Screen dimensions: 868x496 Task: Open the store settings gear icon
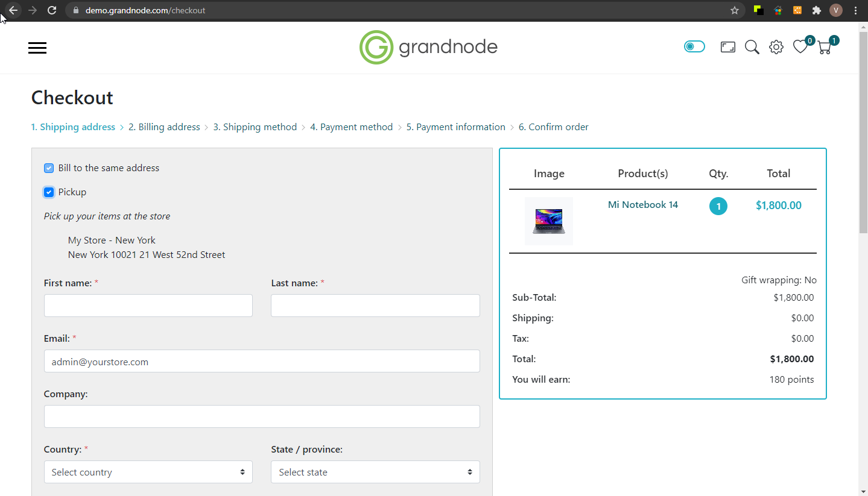(x=776, y=46)
